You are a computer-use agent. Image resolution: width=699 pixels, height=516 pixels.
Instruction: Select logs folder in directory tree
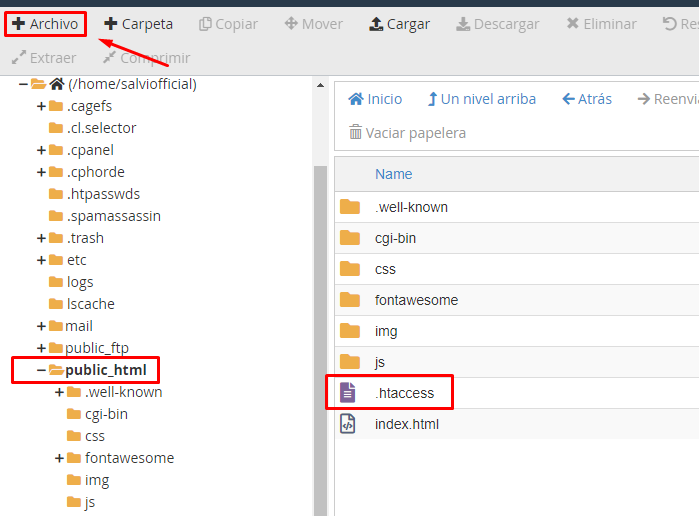(79, 282)
